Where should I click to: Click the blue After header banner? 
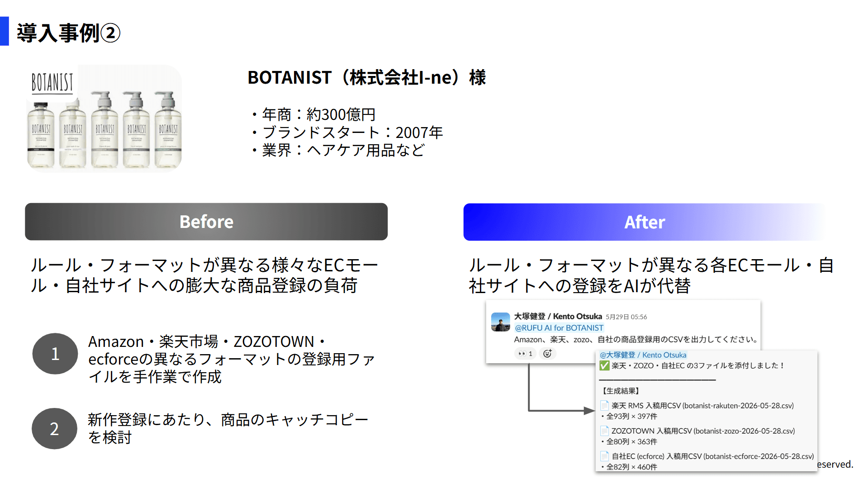click(645, 222)
